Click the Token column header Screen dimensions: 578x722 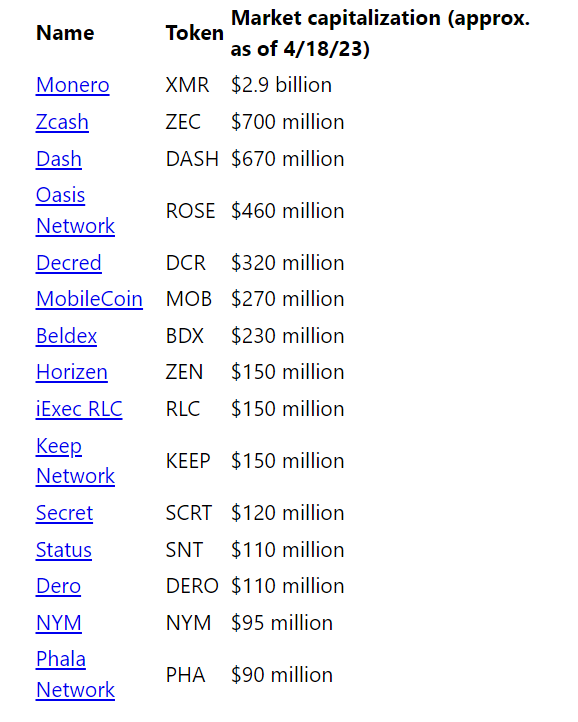(x=195, y=33)
